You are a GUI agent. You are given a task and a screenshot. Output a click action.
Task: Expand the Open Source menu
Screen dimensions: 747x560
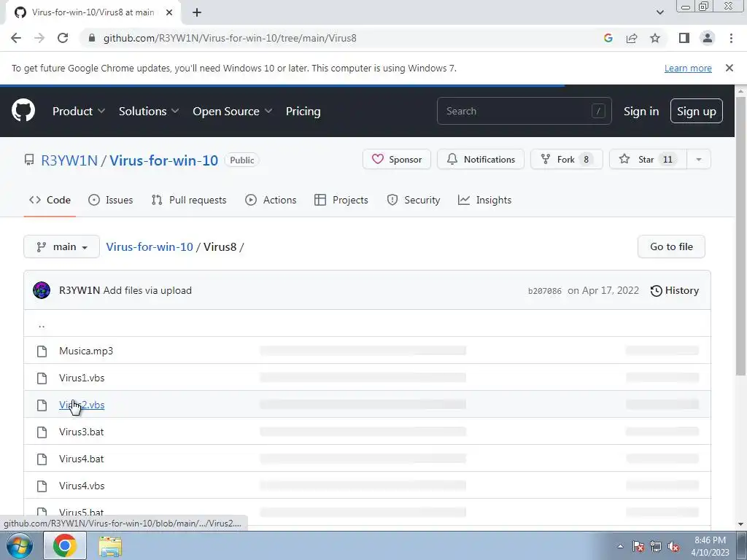[233, 111]
